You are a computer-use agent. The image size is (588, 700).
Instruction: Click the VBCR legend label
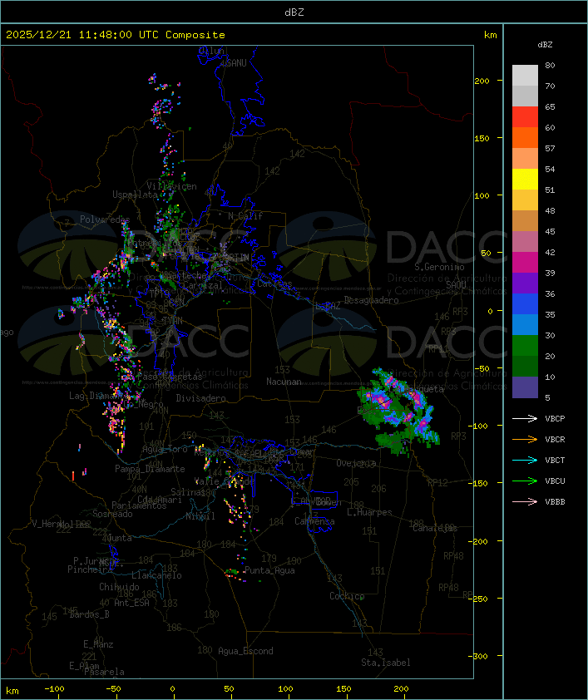click(x=555, y=439)
